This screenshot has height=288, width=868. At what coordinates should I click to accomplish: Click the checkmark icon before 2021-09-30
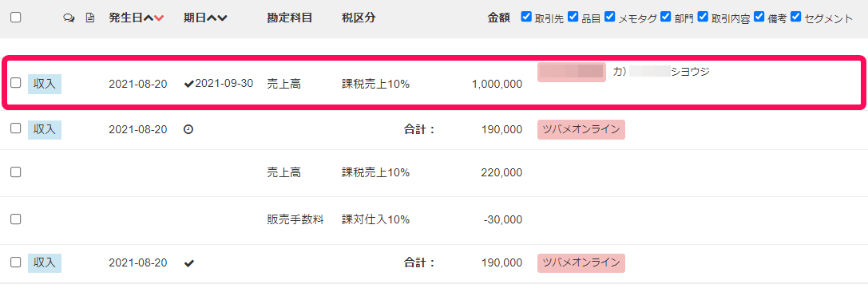[188, 84]
